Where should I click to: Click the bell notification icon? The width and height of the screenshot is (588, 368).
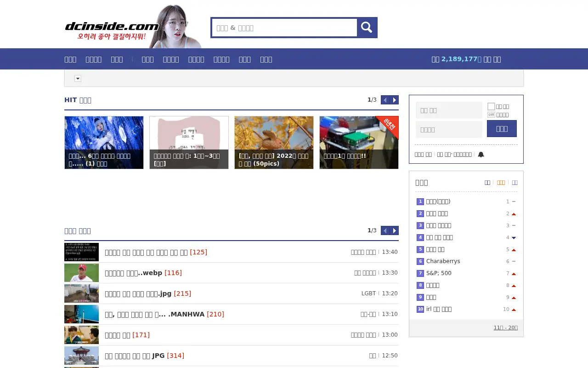point(481,155)
